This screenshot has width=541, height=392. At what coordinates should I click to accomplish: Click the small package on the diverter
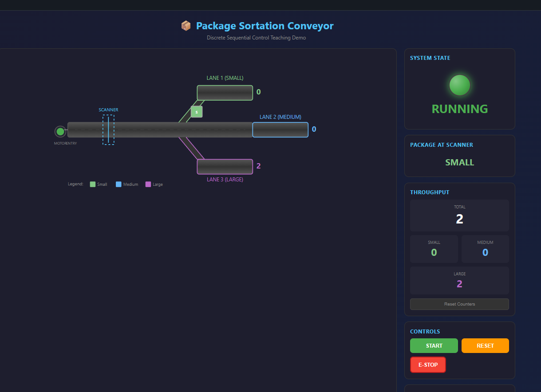(x=197, y=112)
